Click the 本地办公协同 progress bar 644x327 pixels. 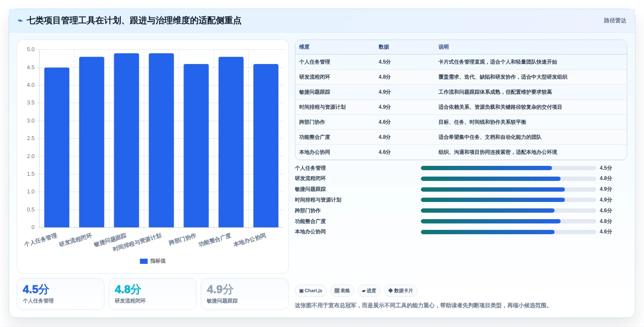(508, 232)
